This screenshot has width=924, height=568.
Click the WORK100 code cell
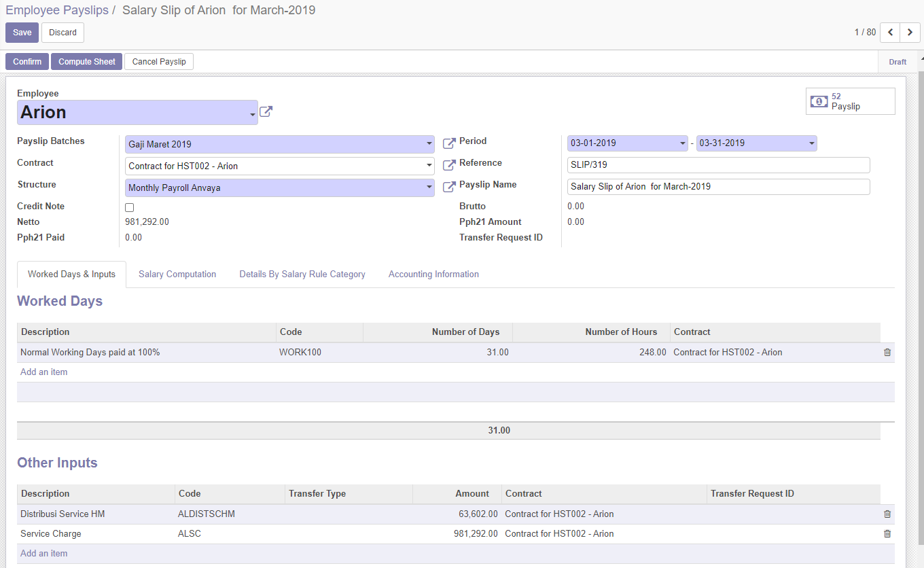click(319, 353)
